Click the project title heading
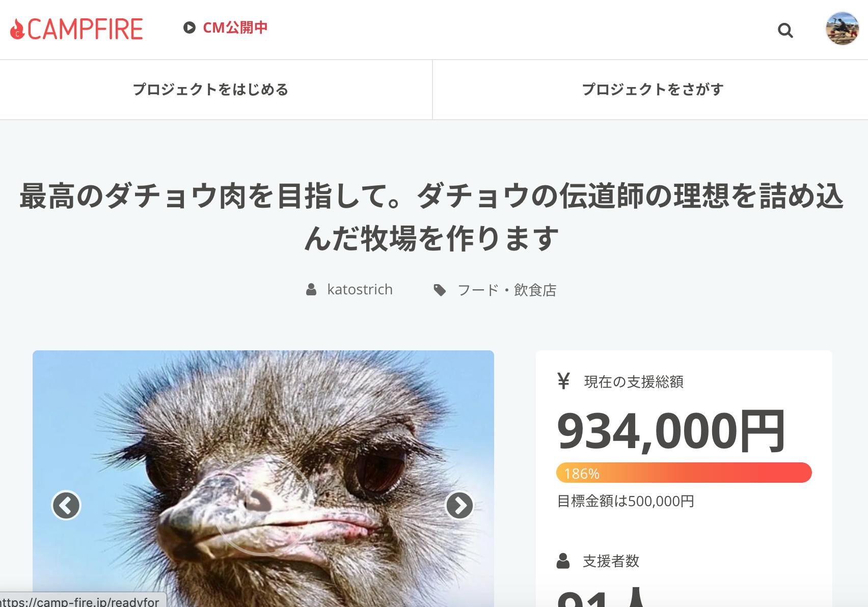Image resolution: width=868 pixels, height=607 pixels. coord(432,217)
